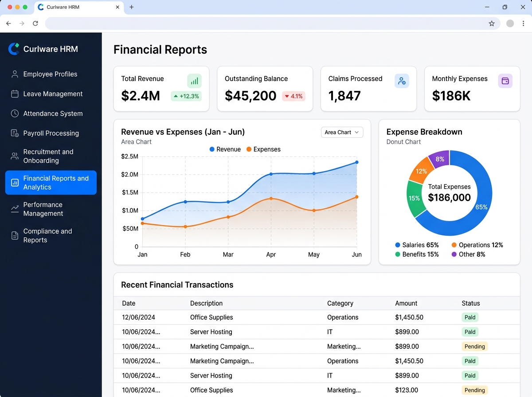Click the +12.3% revenue change badge
The image size is (532, 397).
[186, 96]
